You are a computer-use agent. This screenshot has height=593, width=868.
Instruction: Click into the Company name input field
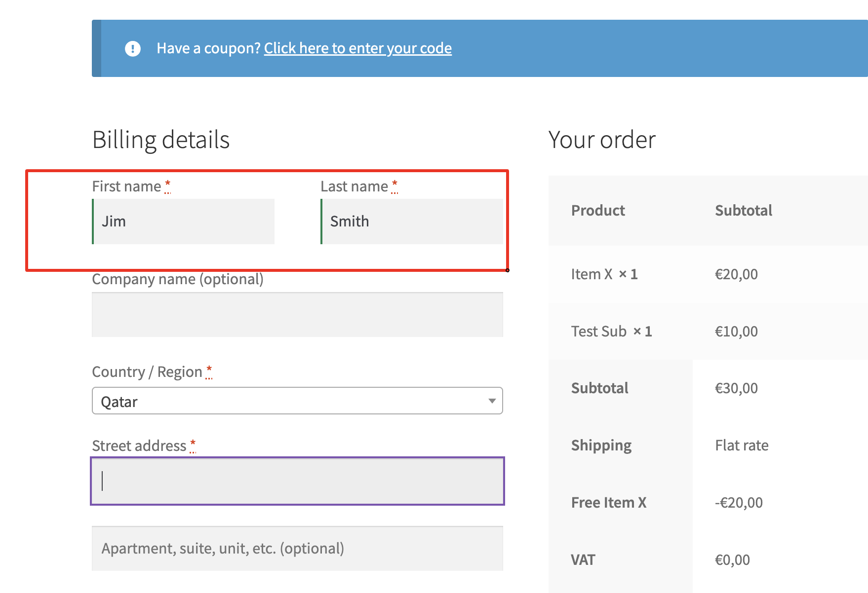pyautogui.click(x=297, y=315)
